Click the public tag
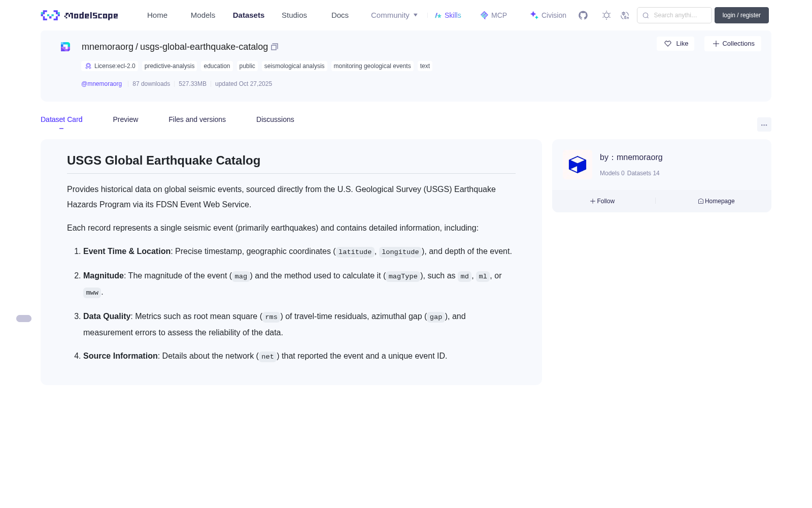Image resolution: width=812 pixels, height=508 pixels. [x=247, y=66]
